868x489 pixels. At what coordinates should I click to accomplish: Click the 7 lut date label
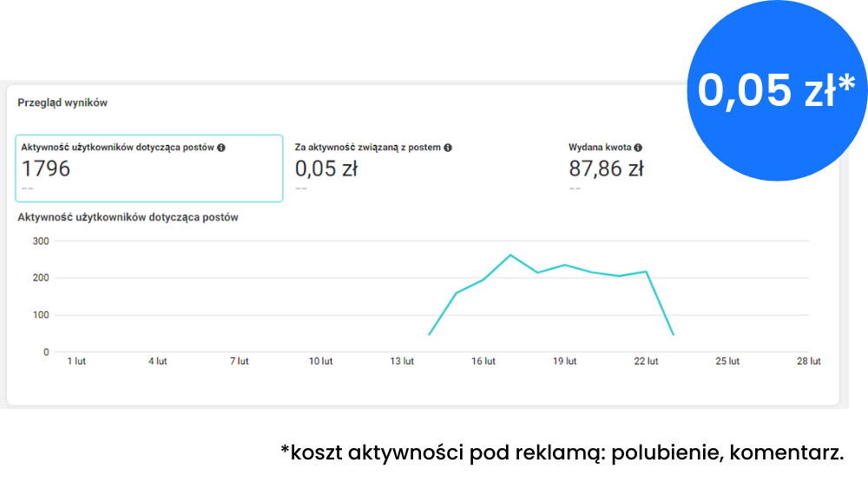click(x=239, y=361)
